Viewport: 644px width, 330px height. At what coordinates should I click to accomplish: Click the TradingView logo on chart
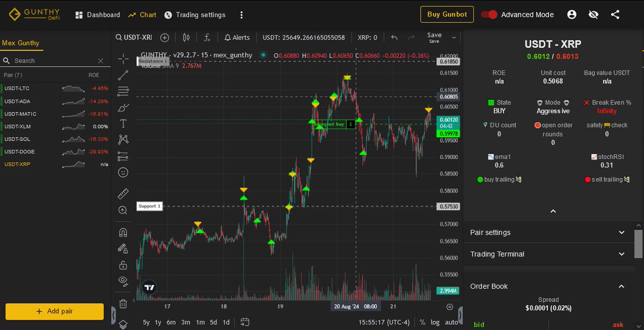[150, 287]
